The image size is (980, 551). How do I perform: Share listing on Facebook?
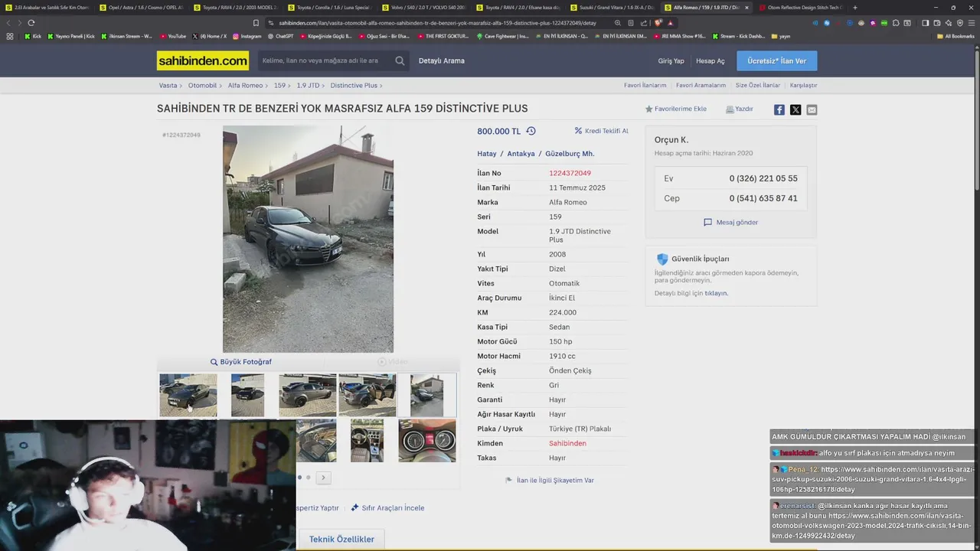tap(779, 109)
